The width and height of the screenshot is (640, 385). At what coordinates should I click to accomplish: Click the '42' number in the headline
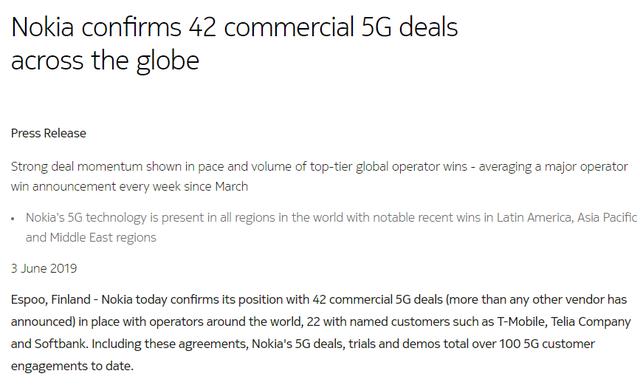[x=202, y=27]
